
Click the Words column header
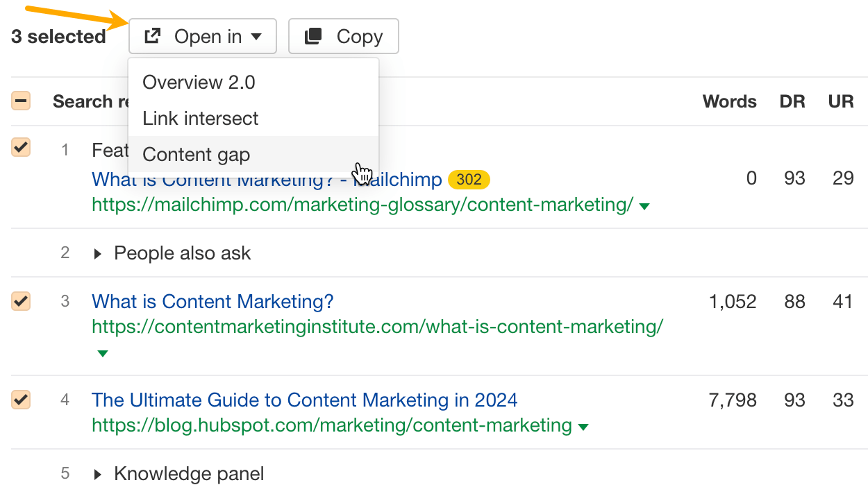click(x=729, y=101)
